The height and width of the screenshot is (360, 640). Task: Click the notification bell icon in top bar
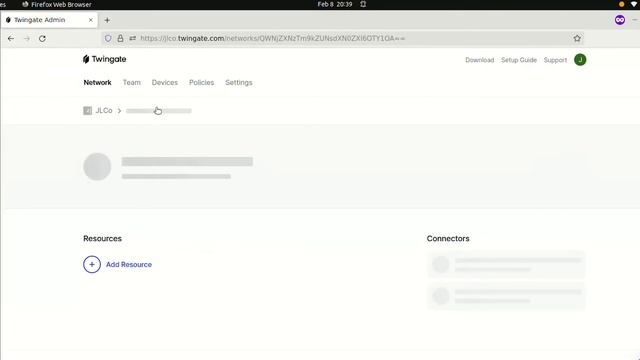[x=363, y=4]
